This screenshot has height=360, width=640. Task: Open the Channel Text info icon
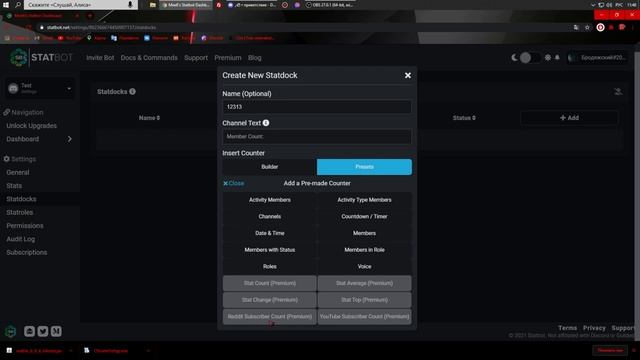tap(266, 123)
